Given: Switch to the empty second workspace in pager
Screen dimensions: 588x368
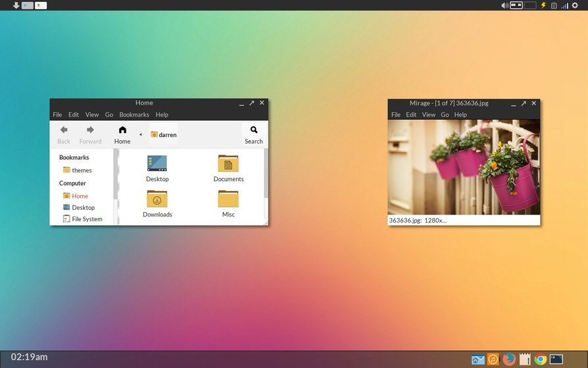Looking at the screenshot, I should coord(530,5).
